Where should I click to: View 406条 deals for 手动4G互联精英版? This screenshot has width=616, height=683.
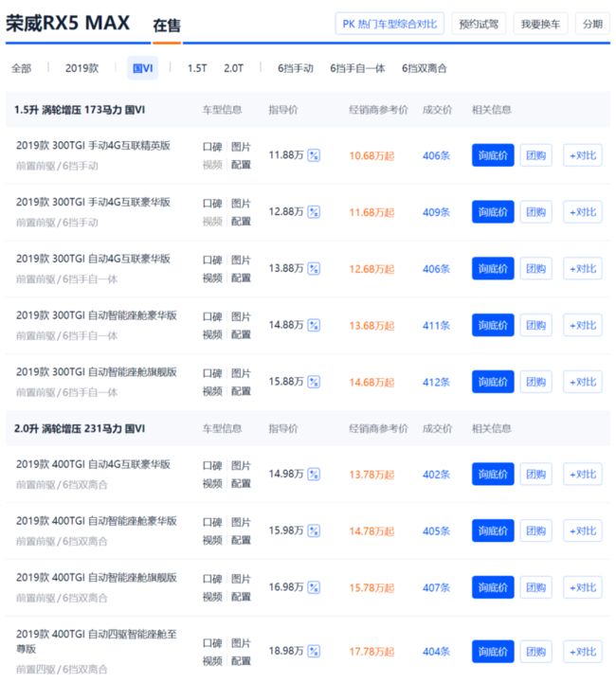[x=436, y=155]
